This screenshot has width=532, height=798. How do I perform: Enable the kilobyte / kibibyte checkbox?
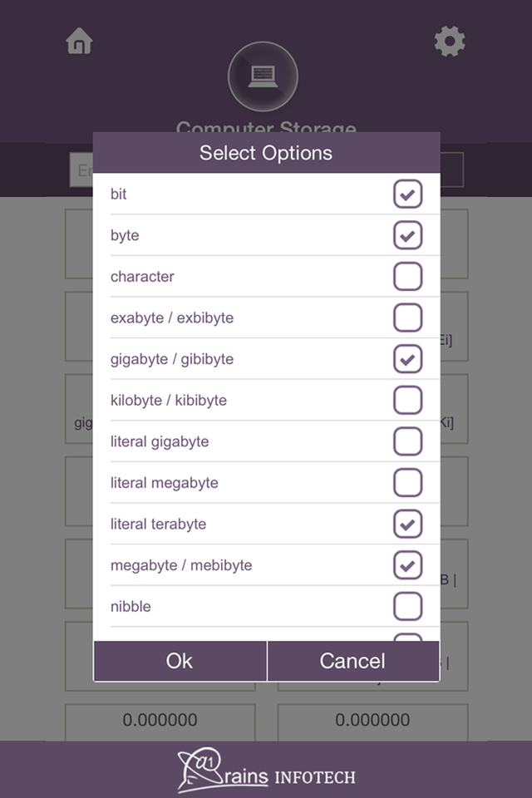pyautogui.click(x=407, y=400)
